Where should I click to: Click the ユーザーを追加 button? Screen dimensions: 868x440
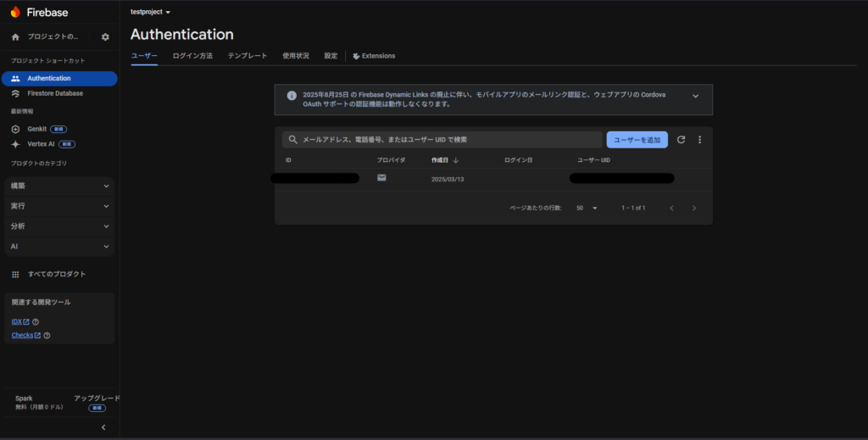[x=637, y=140]
